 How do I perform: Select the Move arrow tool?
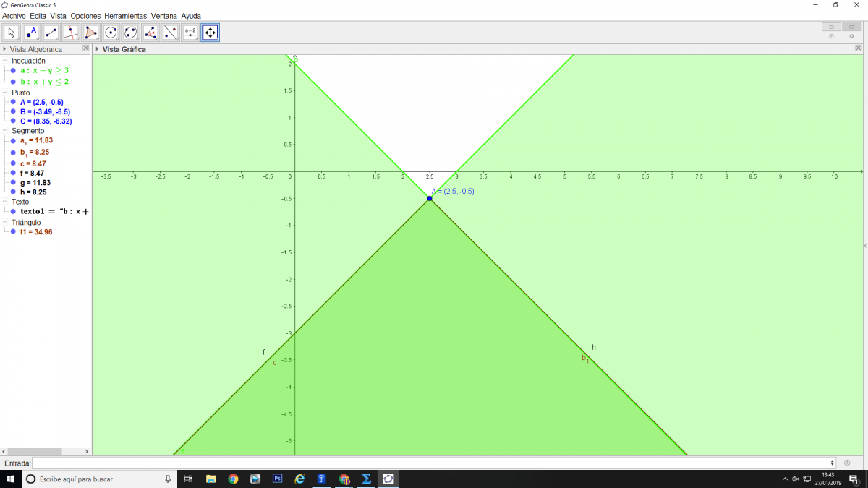click(x=12, y=33)
